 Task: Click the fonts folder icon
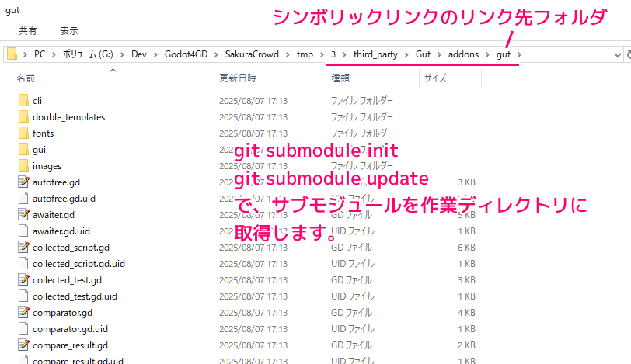coord(23,133)
